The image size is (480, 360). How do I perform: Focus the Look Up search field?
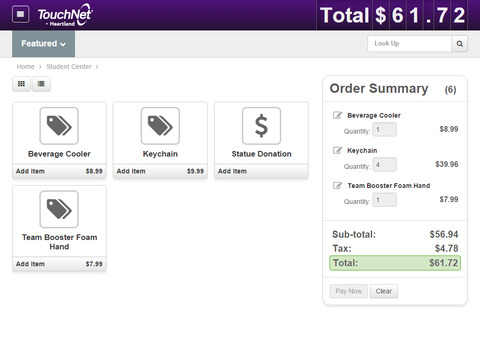[x=409, y=44]
